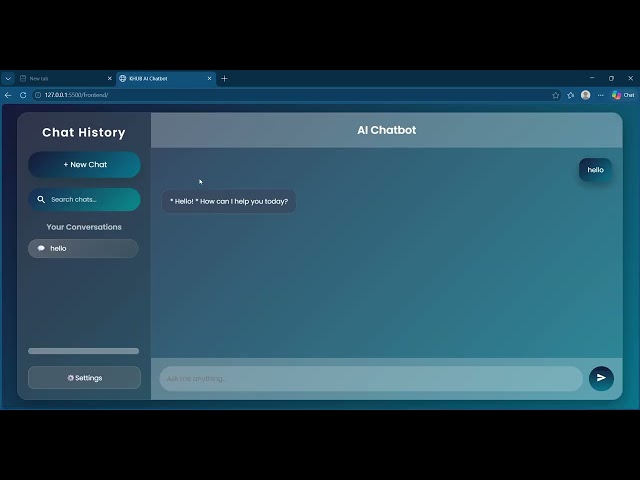Screen dimensions: 640x480
Task: Send message with paper plane button
Action: tap(601, 378)
